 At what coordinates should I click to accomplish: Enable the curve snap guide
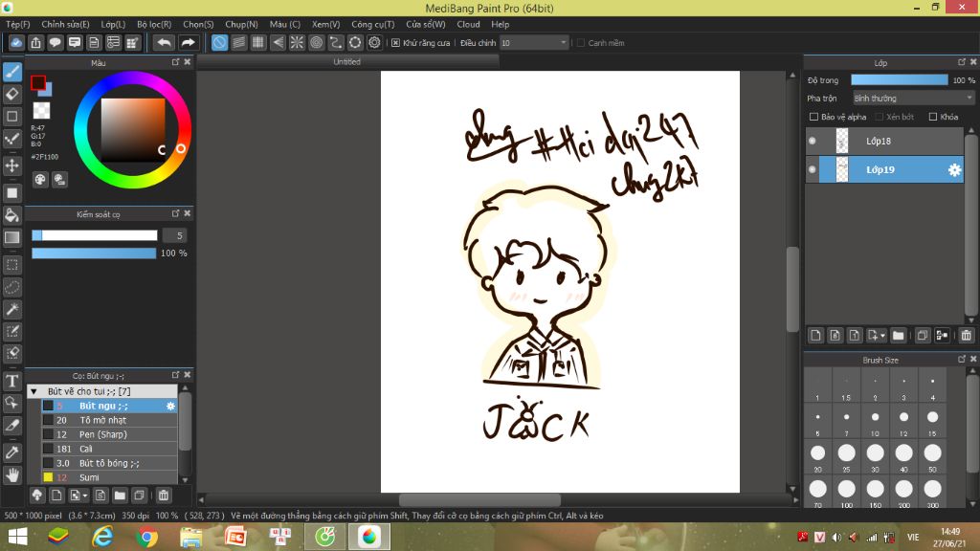pos(336,42)
